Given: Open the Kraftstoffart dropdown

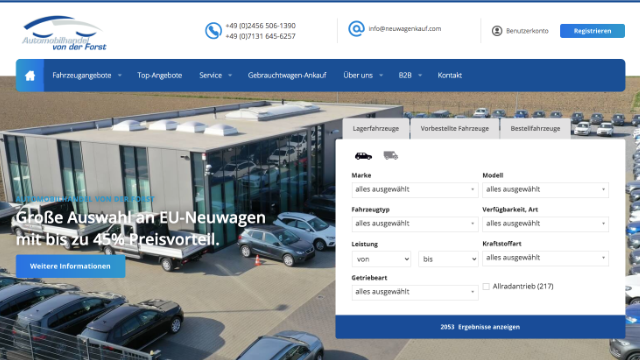Looking at the screenshot, I should coord(545,258).
